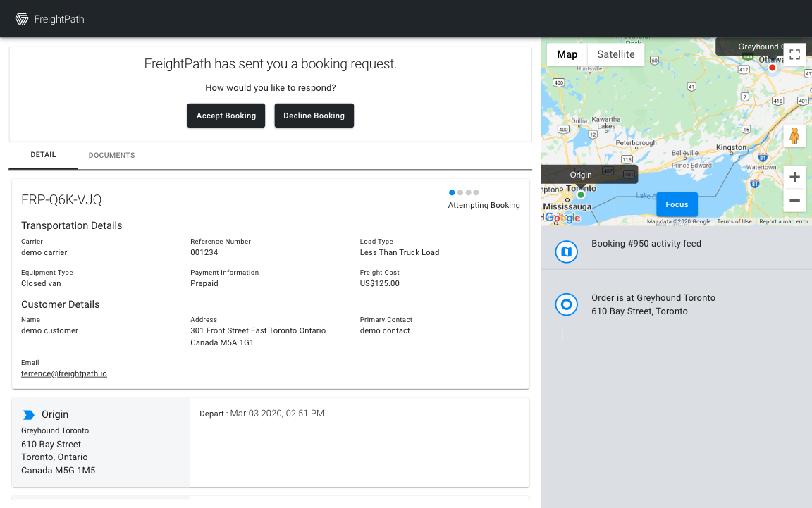812x508 pixels.
Task: Accept the booking request
Action: 226,116
